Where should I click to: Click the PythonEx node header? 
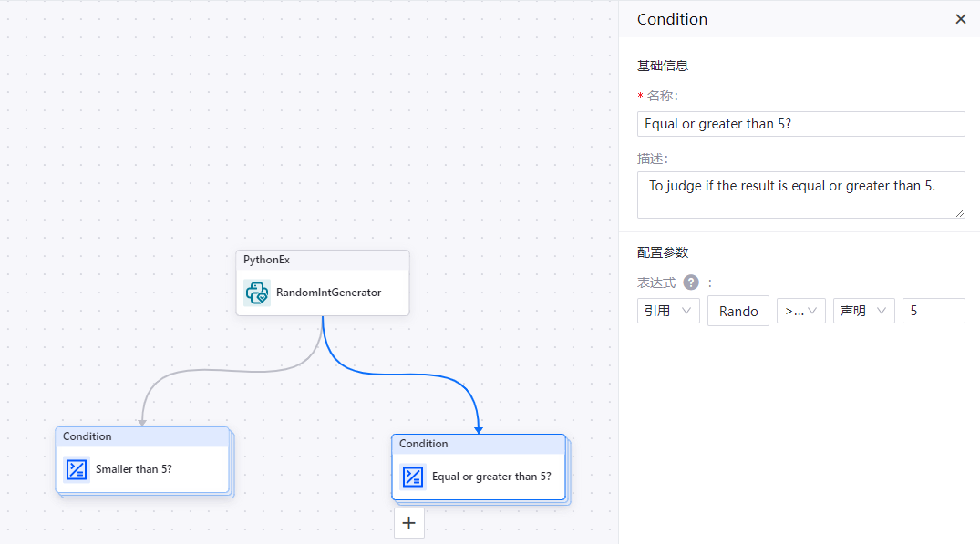tap(322, 260)
